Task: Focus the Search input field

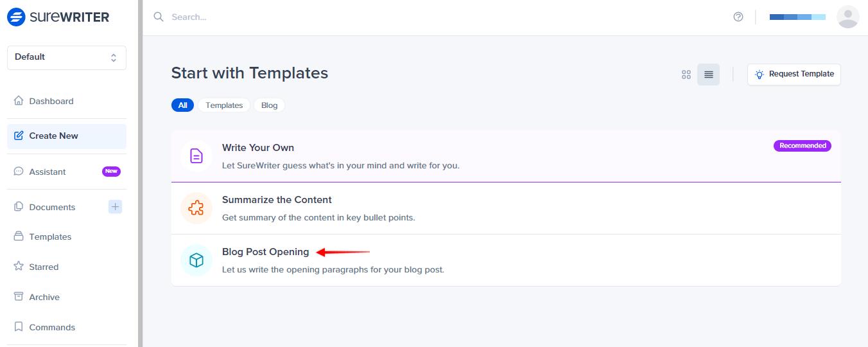Action: [437, 17]
